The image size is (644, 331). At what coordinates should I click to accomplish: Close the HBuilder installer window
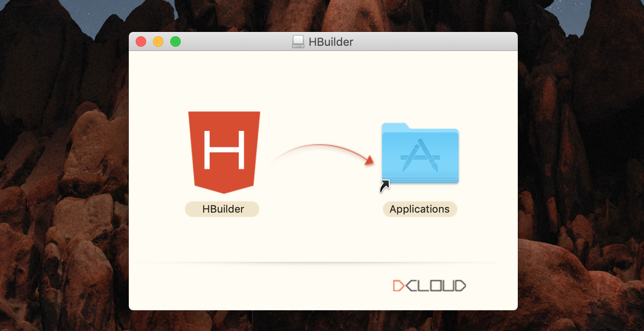pos(141,42)
